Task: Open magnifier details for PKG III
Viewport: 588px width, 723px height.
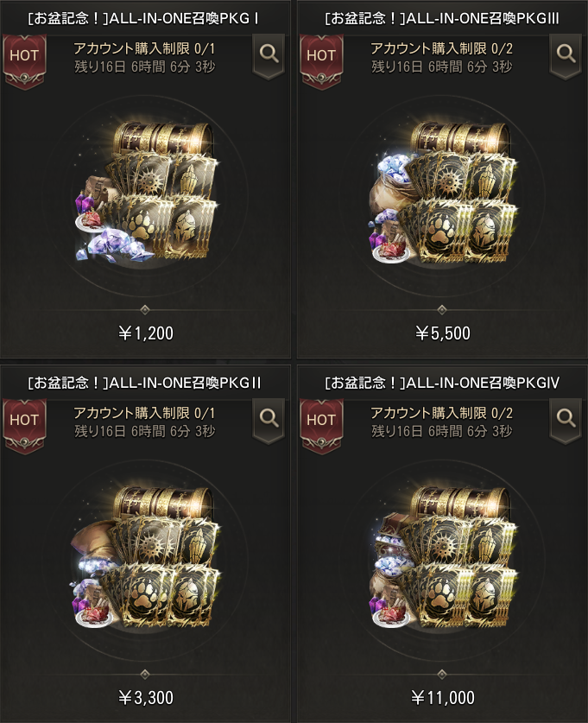Action: 566,55
